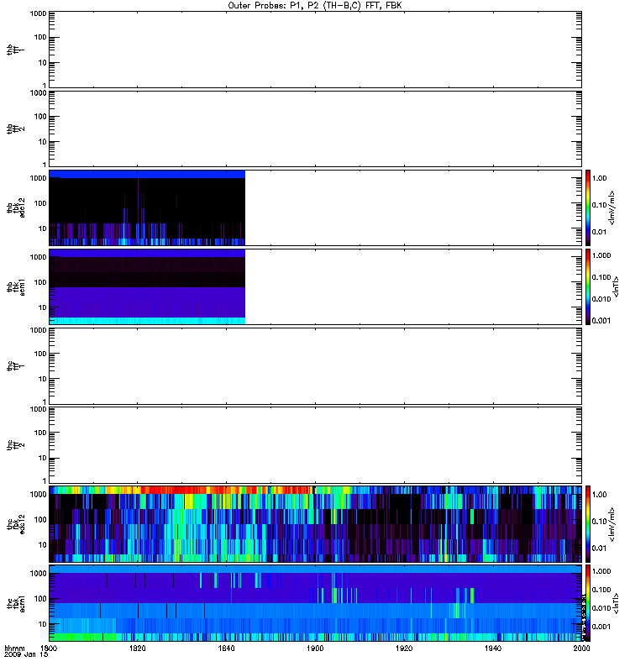Click the 1900 time axis label
The width and height of the screenshot is (630, 672).
pyautogui.click(x=315, y=648)
